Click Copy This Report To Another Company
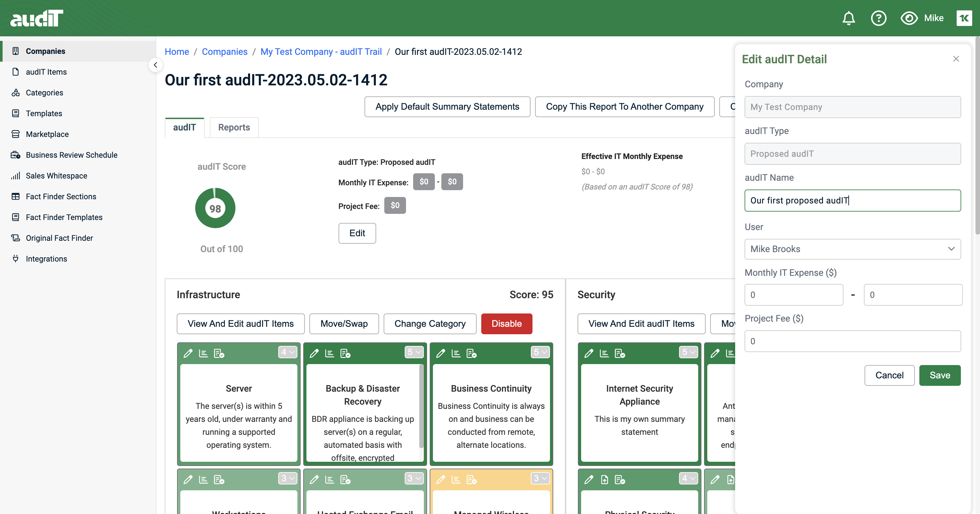The width and height of the screenshot is (980, 514). (624, 107)
